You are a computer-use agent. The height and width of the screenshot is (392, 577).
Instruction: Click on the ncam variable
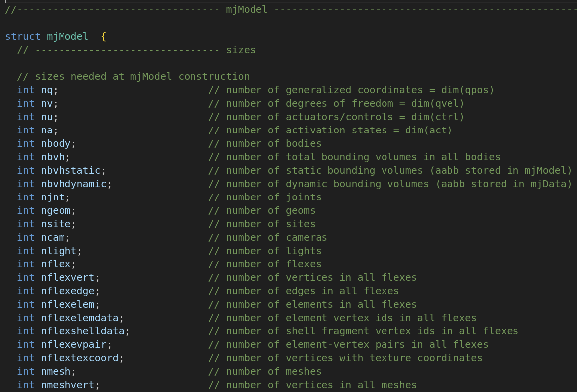pyautogui.click(x=53, y=237)
